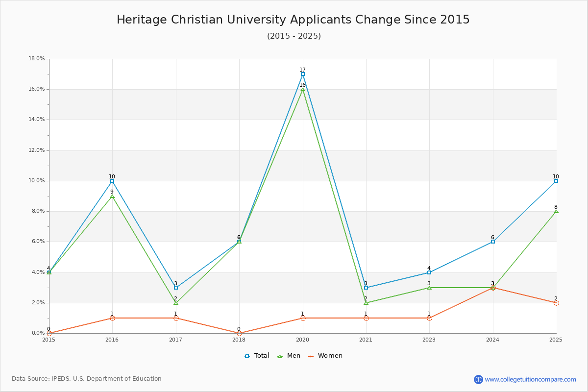
Task: Select Women data point 0 in 2015
Action: [49, 333]
